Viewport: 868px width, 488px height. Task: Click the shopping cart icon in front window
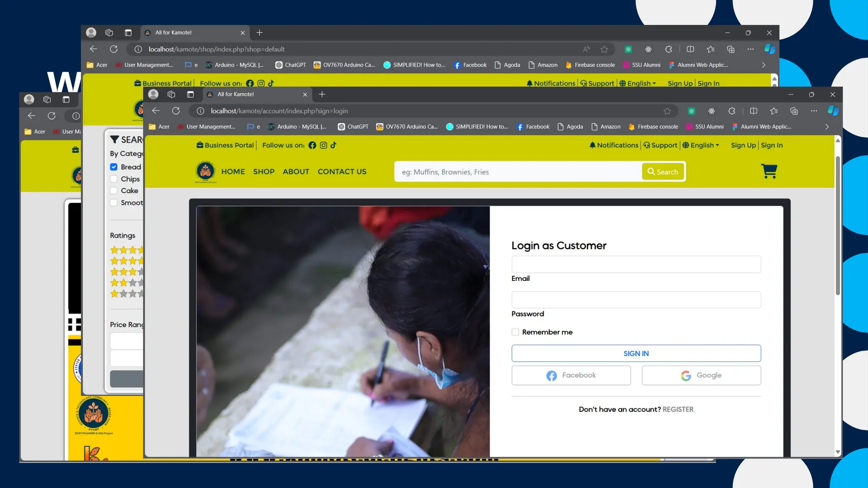[x=769, y=171]
